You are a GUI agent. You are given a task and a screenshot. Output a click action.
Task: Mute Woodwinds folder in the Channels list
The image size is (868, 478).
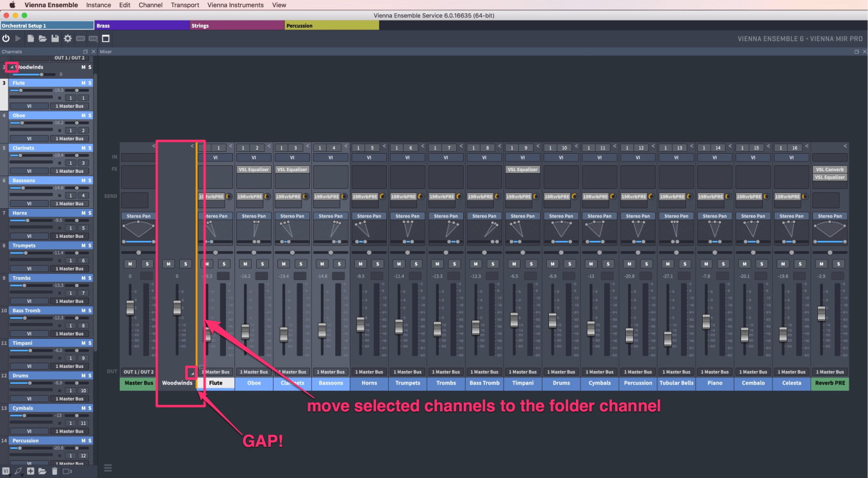click(x=83, y=67)
